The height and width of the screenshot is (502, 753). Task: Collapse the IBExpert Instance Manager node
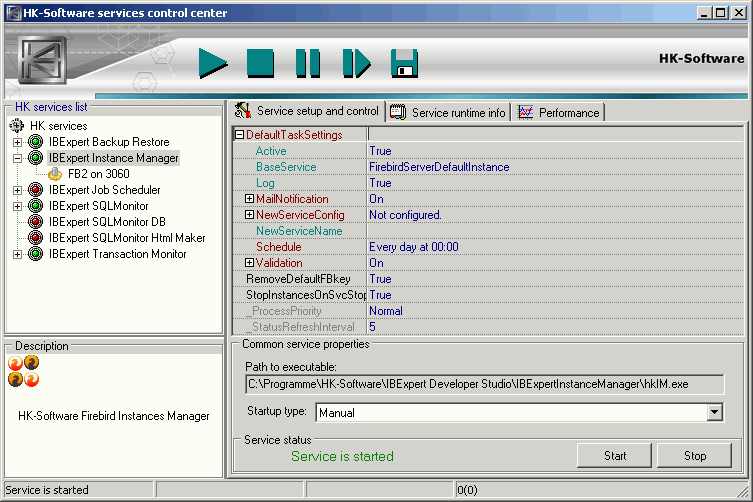[17, 158]
